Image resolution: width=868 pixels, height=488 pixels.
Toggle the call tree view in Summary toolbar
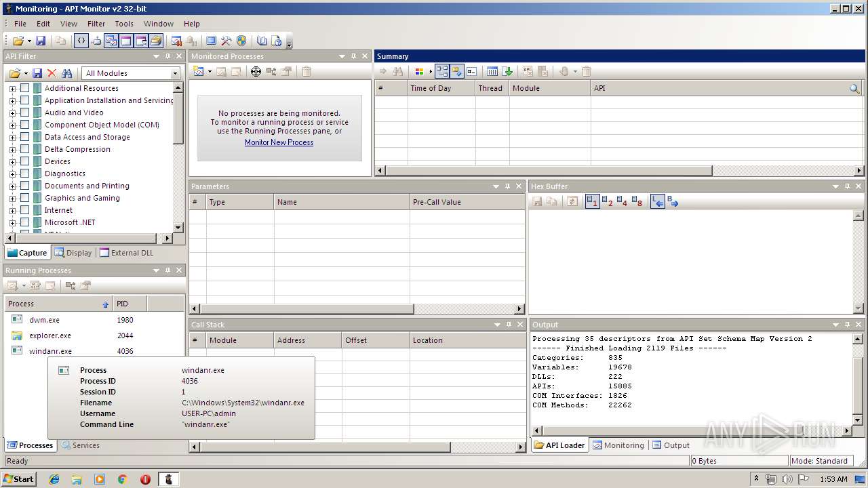pyautogui.click(x=442, y=71)
